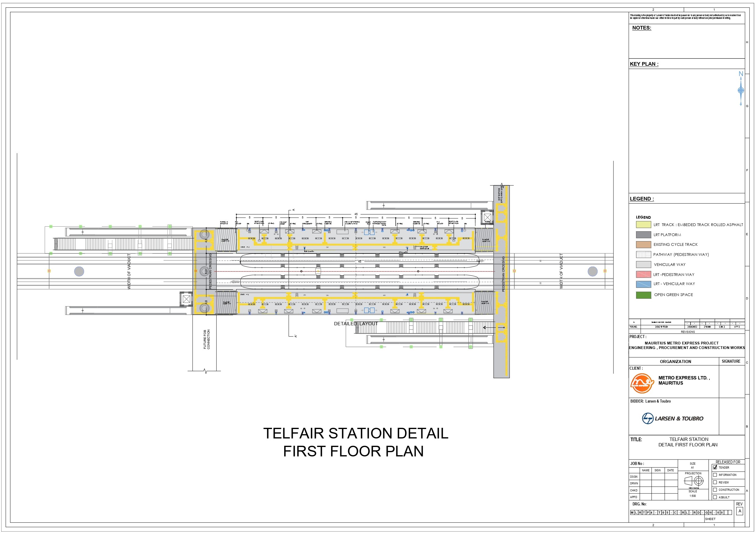Click the DETAILED LAYOUT label

point(355,324)
